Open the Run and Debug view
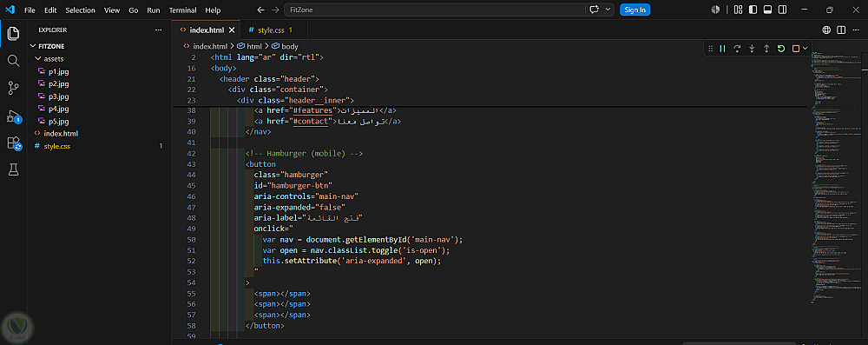The height and width of the screenshot is (345, 868). pyautogui.click(x=13, y=116)
